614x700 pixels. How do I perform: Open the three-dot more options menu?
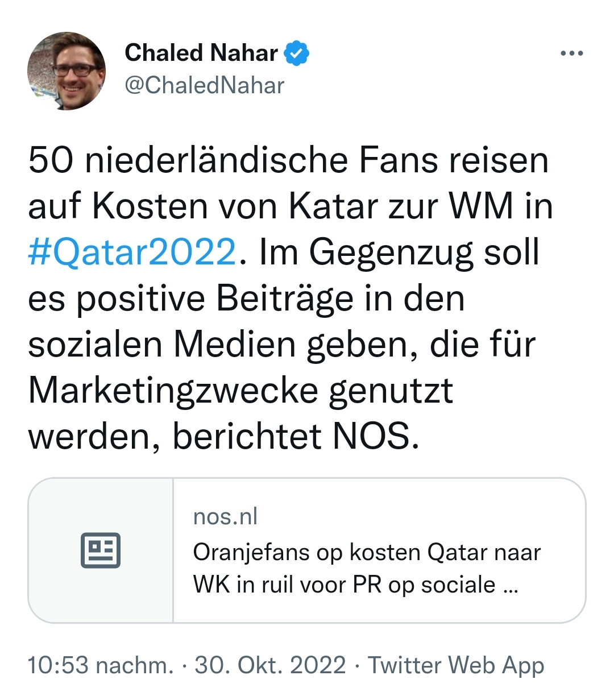571,53
